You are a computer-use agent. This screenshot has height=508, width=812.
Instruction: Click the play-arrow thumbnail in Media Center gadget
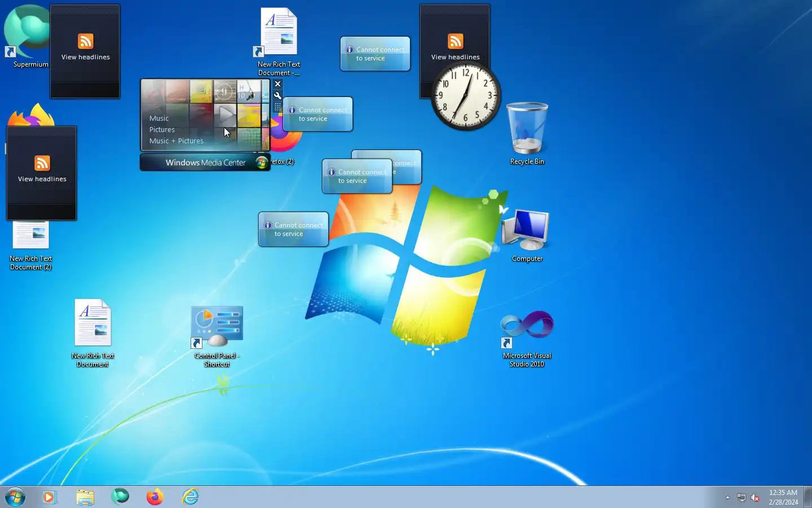pyautogui.click(x=226, y=115)
